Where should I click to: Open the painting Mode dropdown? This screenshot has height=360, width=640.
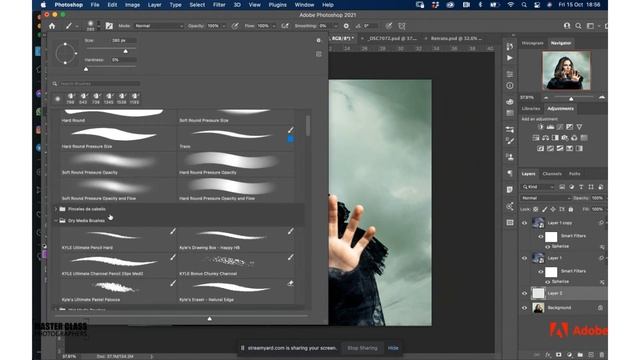click(x=159, y=26)
